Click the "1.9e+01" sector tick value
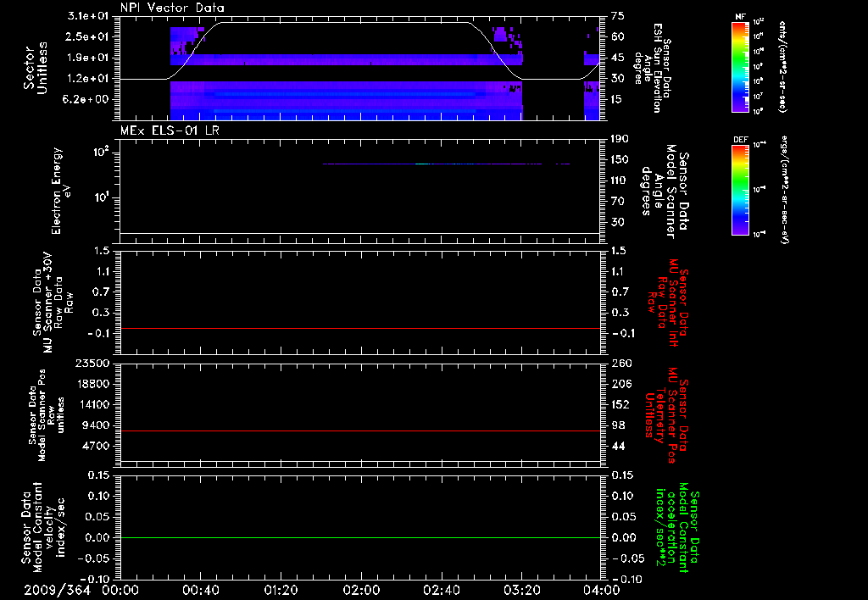Screen dimensions: 868x600 click(x=88, y=58)
